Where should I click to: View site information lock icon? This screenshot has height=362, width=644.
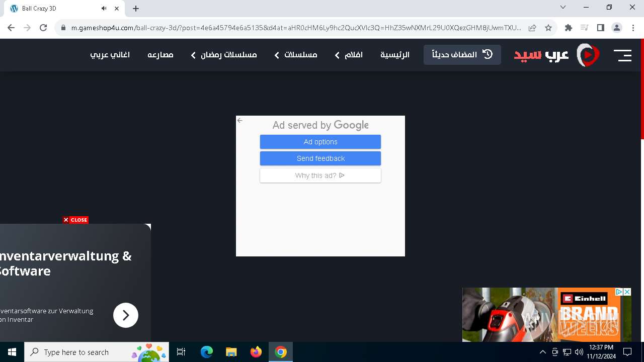coord(63,28)
